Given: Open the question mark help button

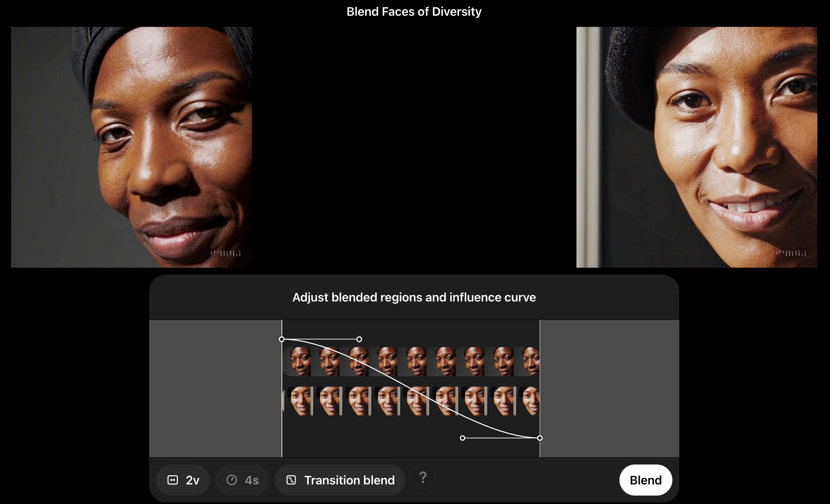Looking at the screenshot, I should tap(423, 477).
